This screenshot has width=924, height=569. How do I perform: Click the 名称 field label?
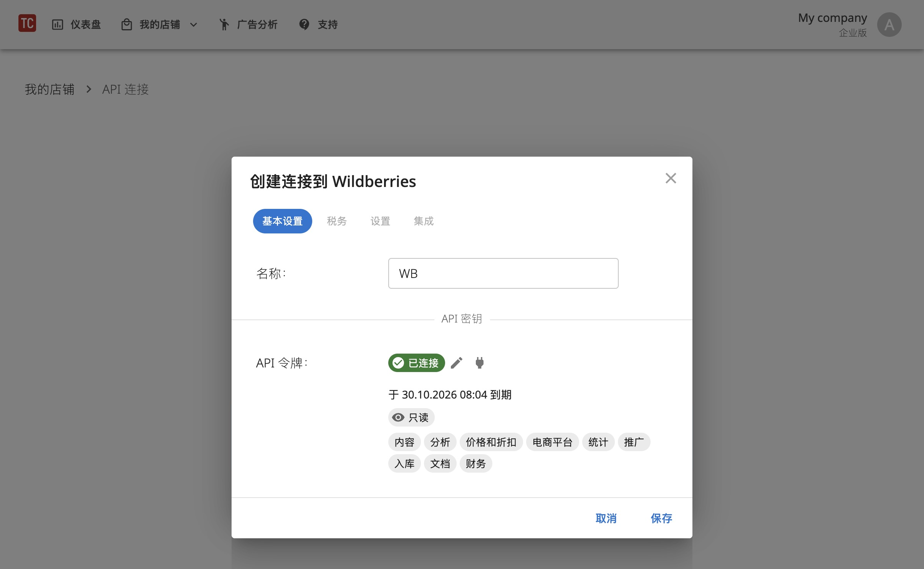[x=271, y=273]
